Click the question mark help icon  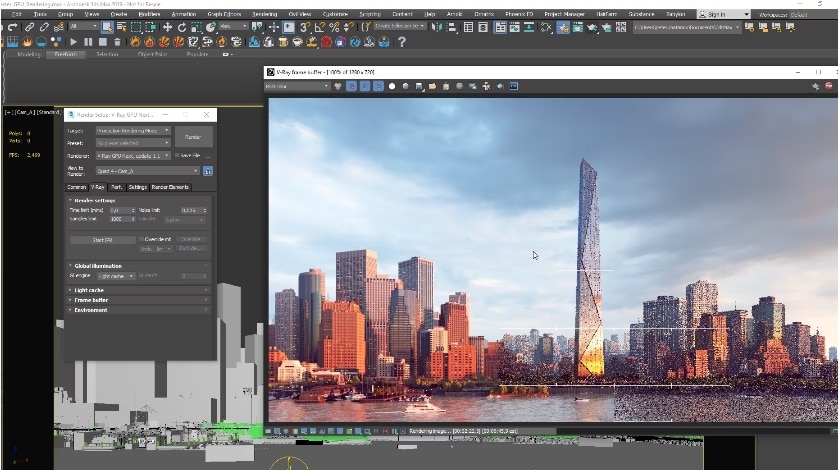pyautogui.click(x=402, y=42)
